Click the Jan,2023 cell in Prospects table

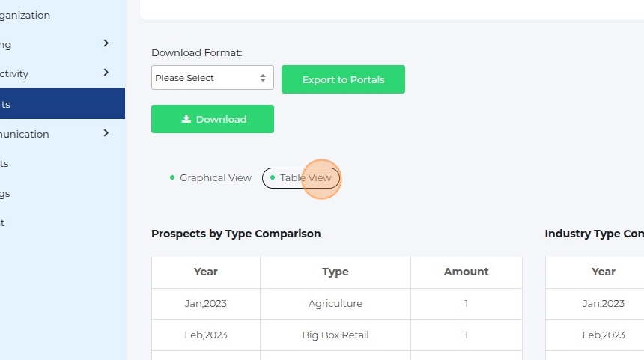click(206, 304)
